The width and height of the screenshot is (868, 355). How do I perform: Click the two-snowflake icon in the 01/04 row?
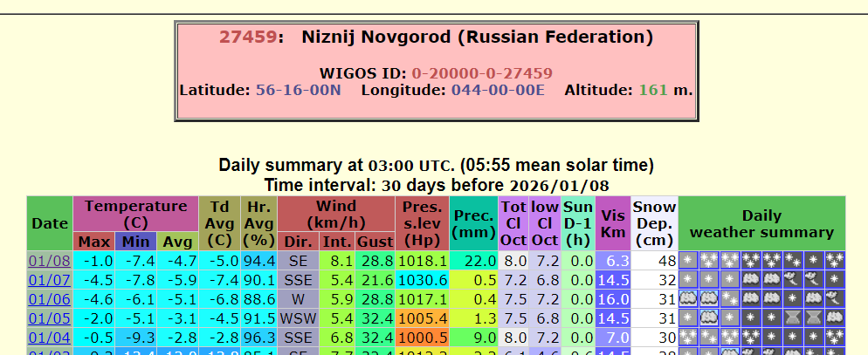[x=709, y=337]
